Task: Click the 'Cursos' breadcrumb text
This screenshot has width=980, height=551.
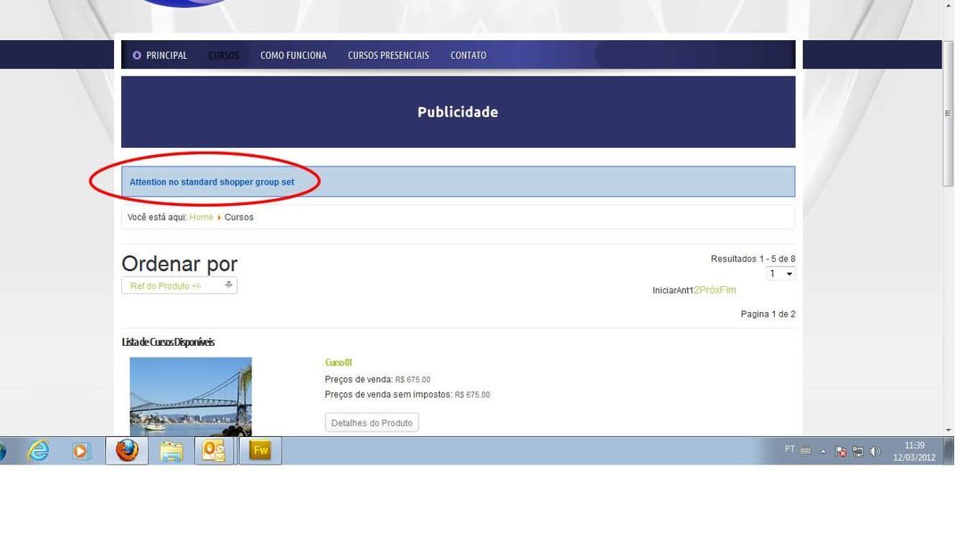Action: pos(239,217)
